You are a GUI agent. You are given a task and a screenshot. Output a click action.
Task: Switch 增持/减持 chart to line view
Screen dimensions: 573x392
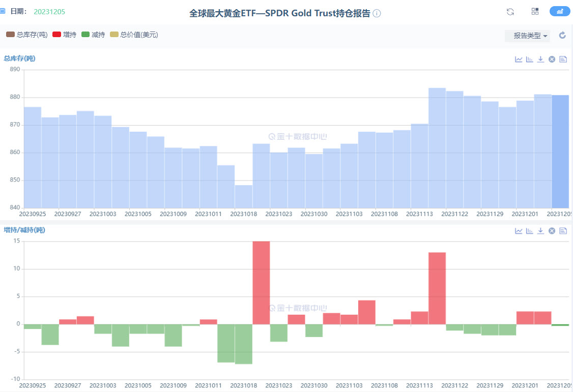click(519, 231)
